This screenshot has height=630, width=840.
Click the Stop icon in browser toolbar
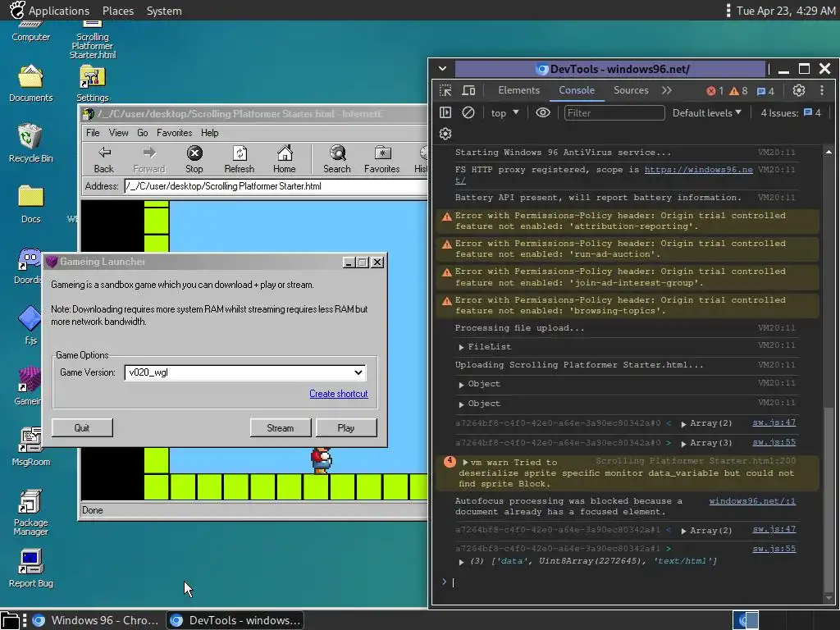(194, 159)
